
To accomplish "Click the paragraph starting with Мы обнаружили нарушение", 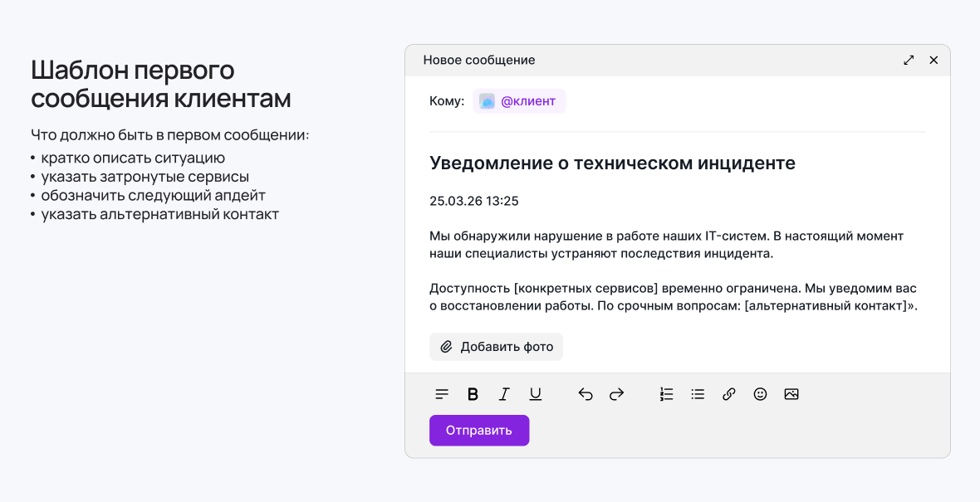I will (666, 245).
